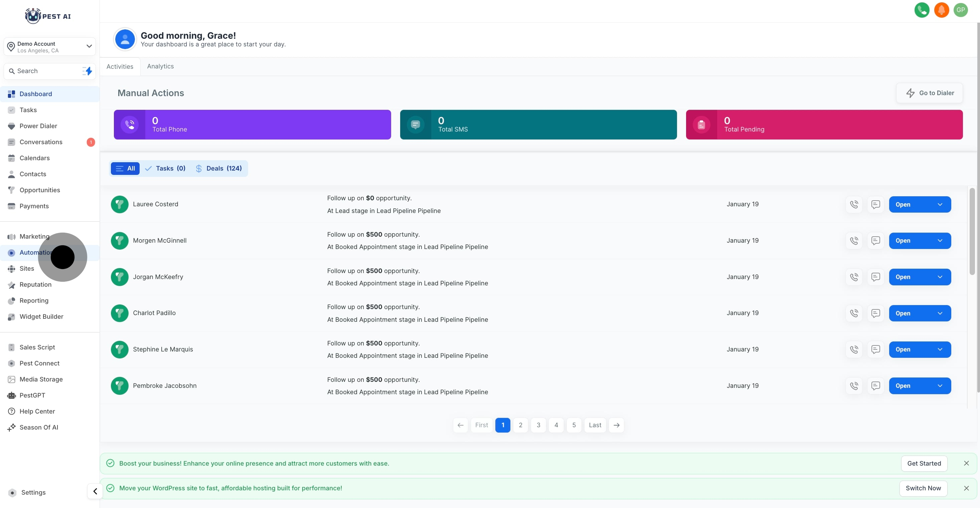Image resolution: width=980 pixels, height=508 pixels.
Task: Click the activity list vertical scrollbar
Action: click(x=972, y=232)
